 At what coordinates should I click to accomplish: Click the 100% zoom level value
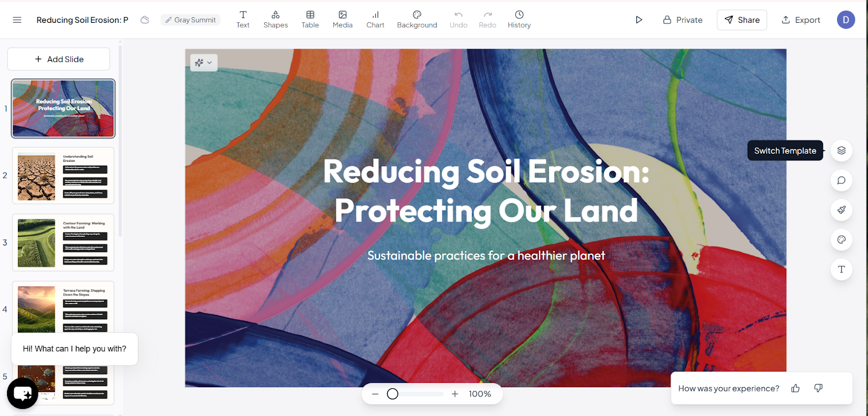pos(480,394)
